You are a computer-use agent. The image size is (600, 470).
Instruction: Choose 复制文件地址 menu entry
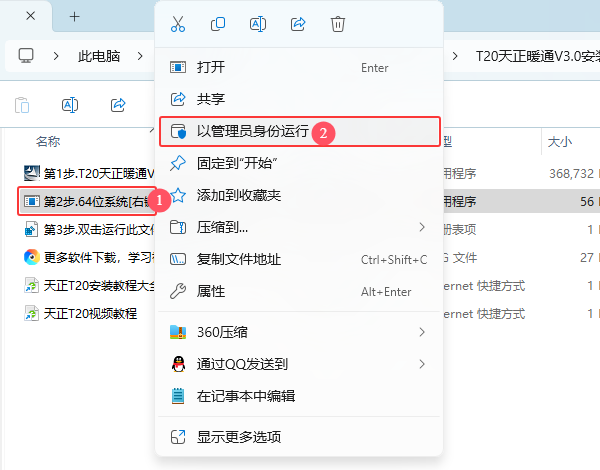(299, 259)
